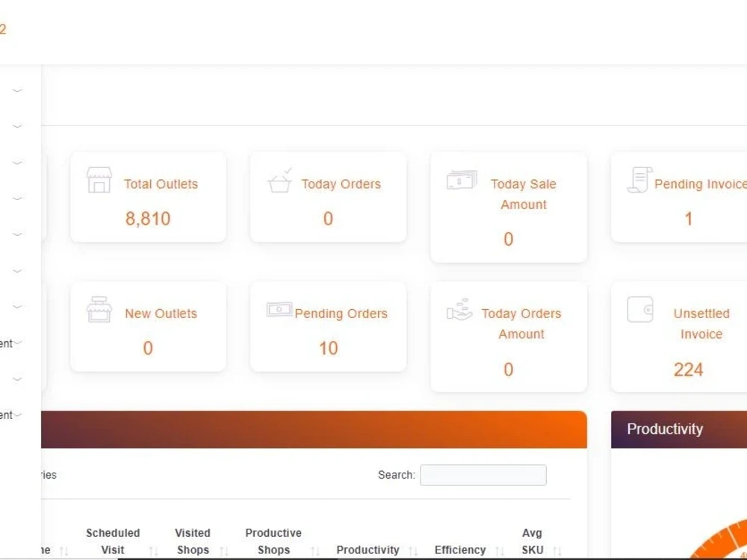Click the Scheduled Visit column header
The width and height of the screenshot is (747, 560).
point(113,541)
